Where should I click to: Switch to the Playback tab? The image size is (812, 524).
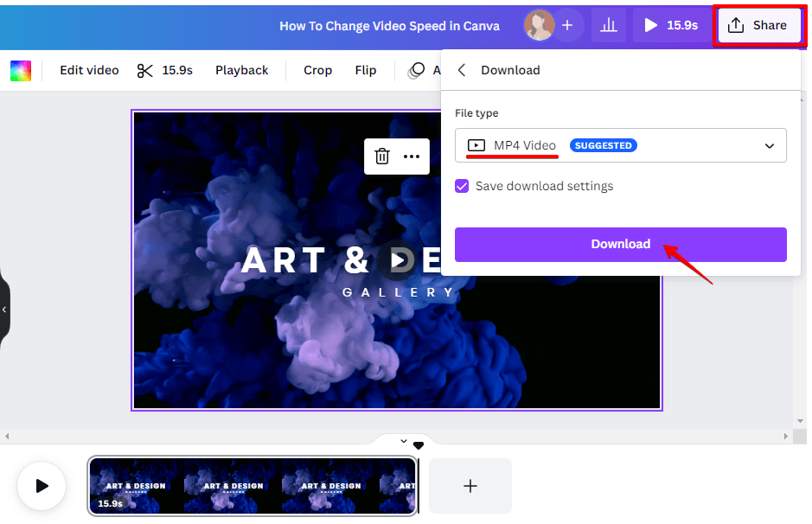point(241,70)
